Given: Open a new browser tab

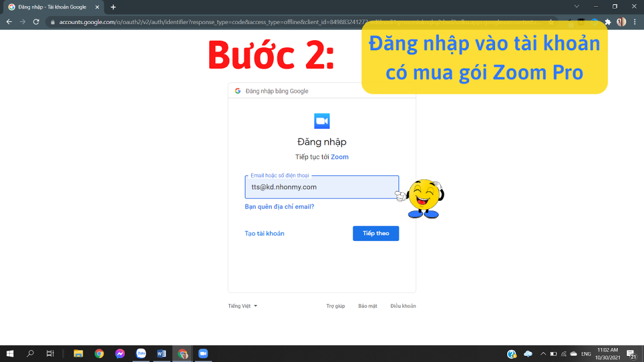Looking at the screenshot, I should pos(112,8).
